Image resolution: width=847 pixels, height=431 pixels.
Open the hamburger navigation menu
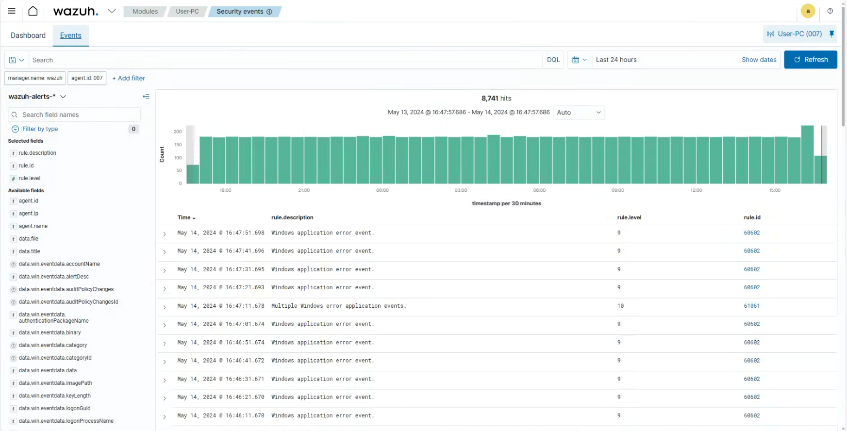tap(11, 11)
